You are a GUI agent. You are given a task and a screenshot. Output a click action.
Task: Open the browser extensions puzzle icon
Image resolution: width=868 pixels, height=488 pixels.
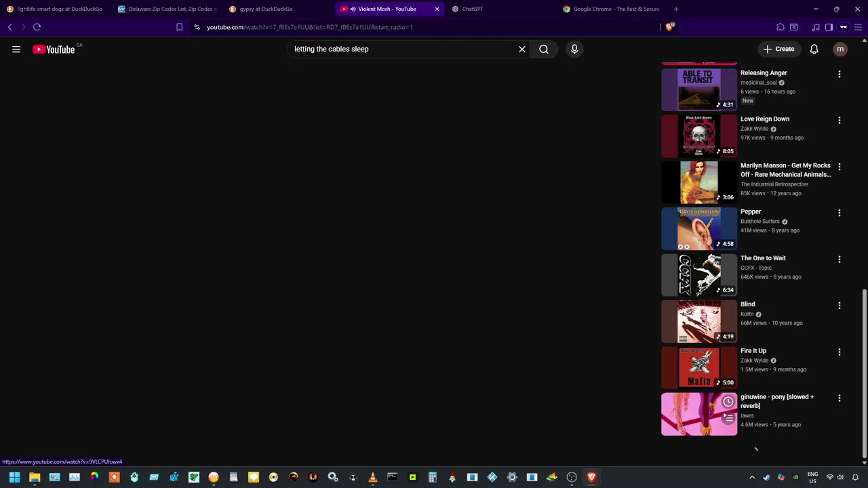point(781,27)
